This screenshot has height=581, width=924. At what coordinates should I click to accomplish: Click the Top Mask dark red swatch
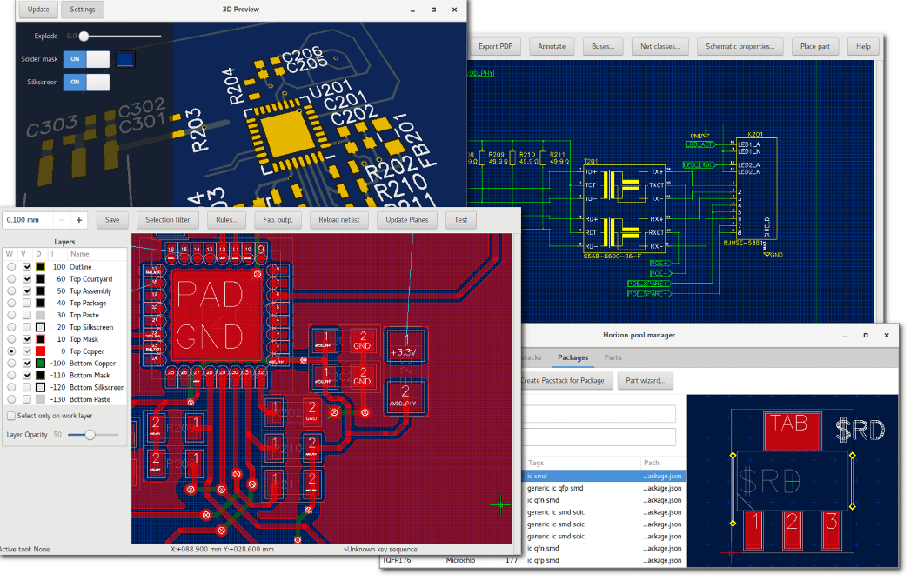point(40,339)
